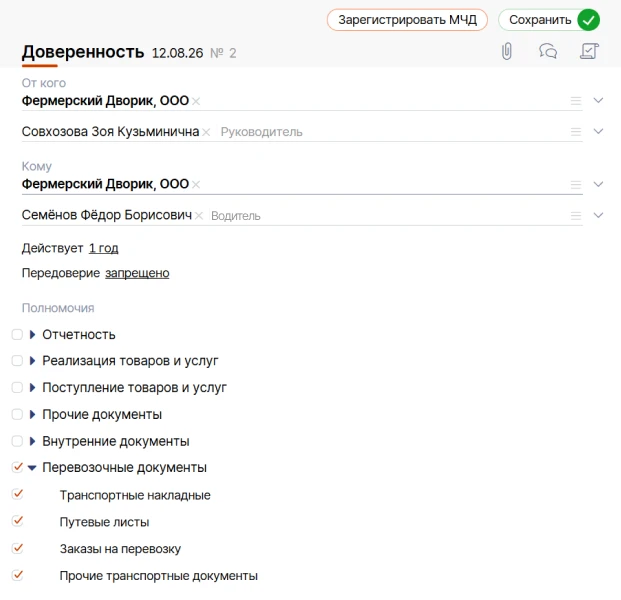Click Зарегистрировать МЧД button
The image size is (621, 600).
tap(407, 20)
